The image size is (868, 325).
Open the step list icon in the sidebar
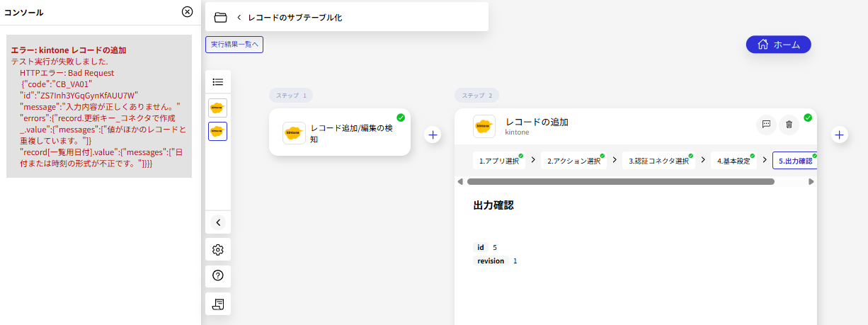click(218, 82)
